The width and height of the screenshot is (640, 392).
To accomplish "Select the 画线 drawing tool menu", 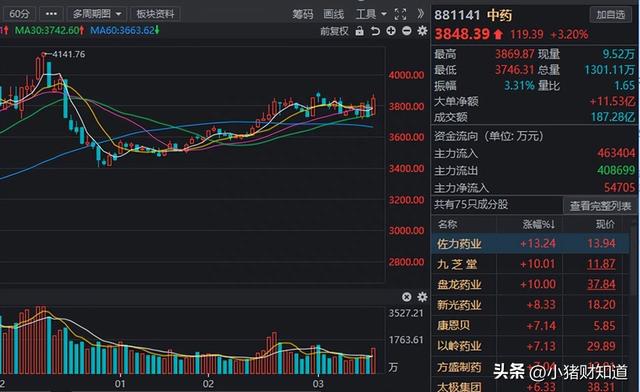I will coord(333,15).
